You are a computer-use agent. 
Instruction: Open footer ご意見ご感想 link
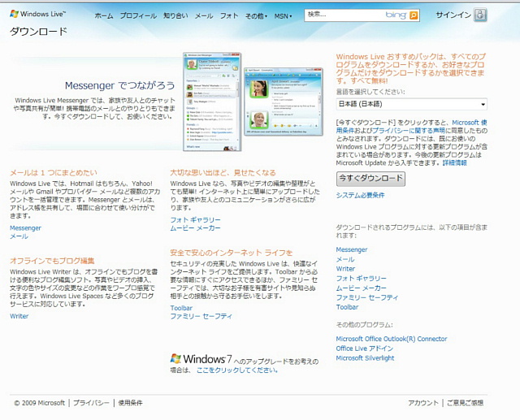[466, 403]
